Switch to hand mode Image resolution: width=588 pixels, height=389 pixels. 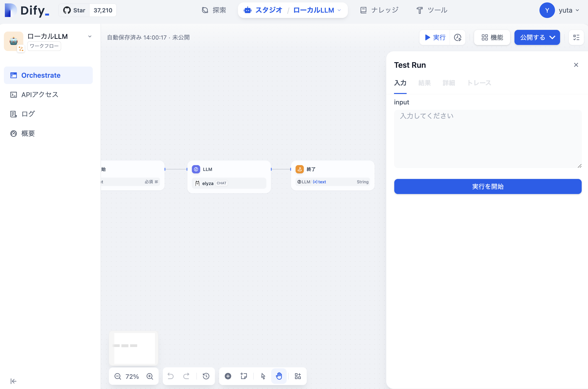click(x=279, y=376)
